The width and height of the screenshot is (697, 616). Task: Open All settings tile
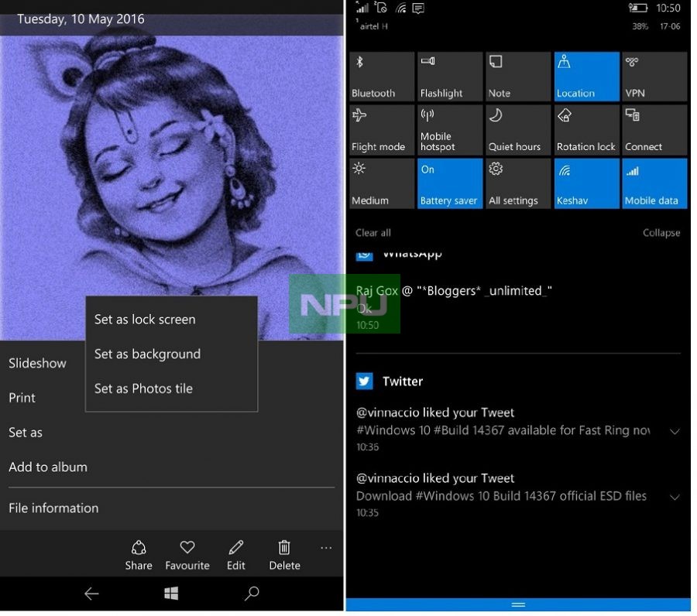518,183
